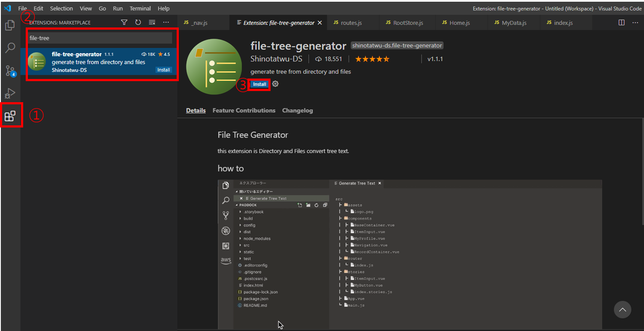Open the Run menu

pyautogui.click(x=117, y=8)
